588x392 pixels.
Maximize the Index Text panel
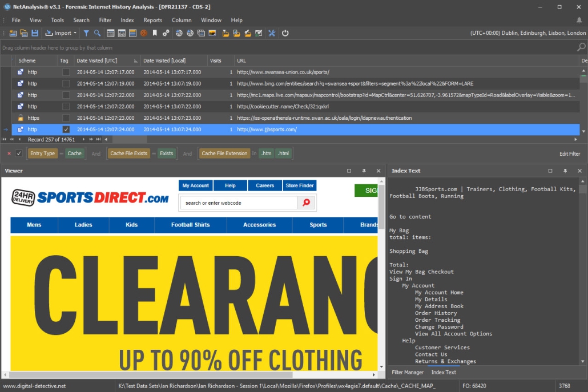[x=550, y=171]
